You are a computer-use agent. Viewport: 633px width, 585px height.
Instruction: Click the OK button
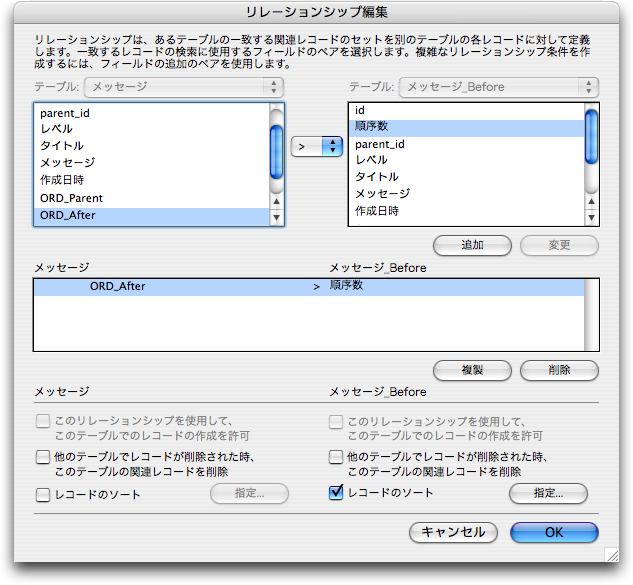pyautogui.click(x=554, y=532)
